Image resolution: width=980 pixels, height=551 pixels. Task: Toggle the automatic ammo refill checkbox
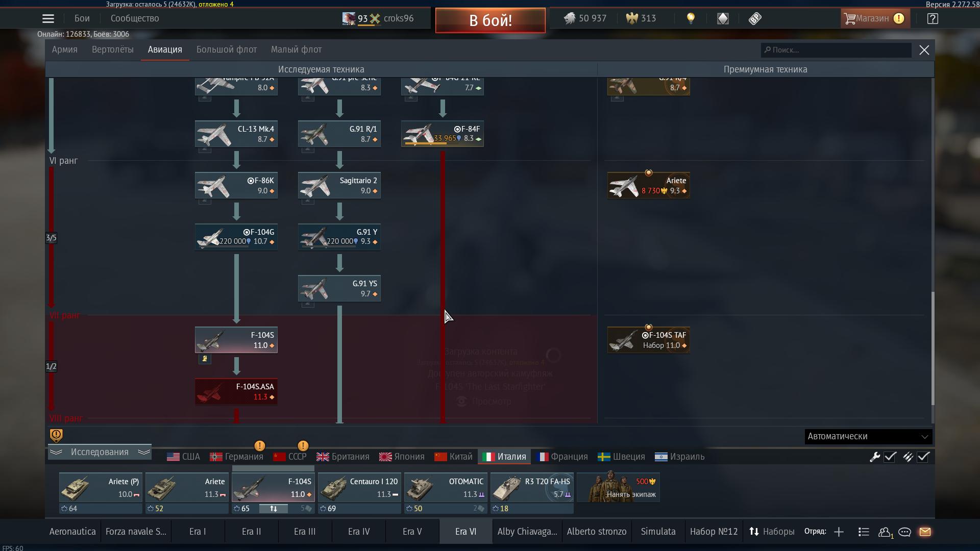point(923,457)
